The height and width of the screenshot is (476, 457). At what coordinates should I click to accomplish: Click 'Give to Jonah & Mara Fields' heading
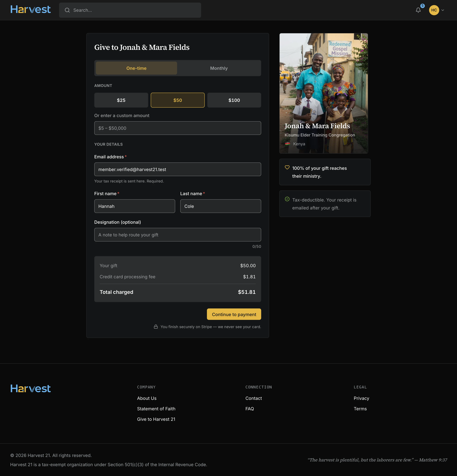click(142, 47)
